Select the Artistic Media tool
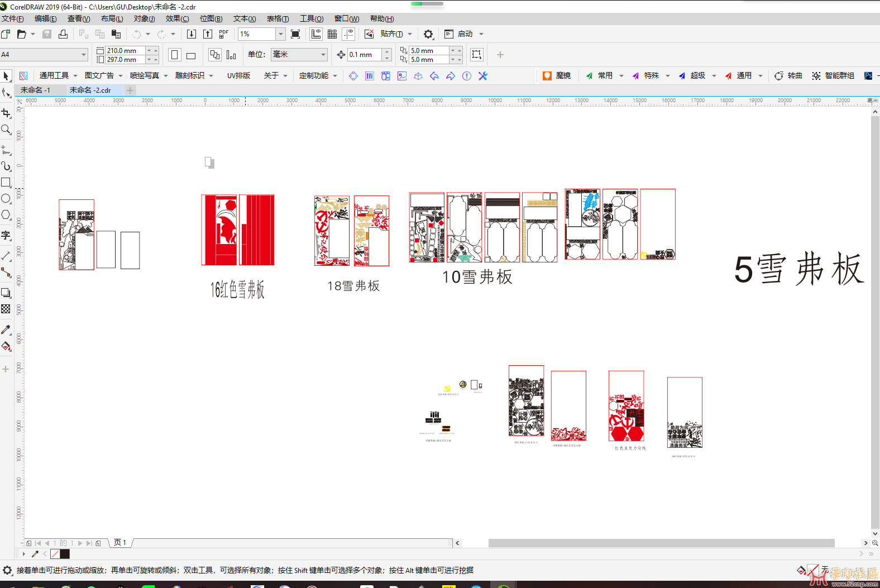 (6, 166)
